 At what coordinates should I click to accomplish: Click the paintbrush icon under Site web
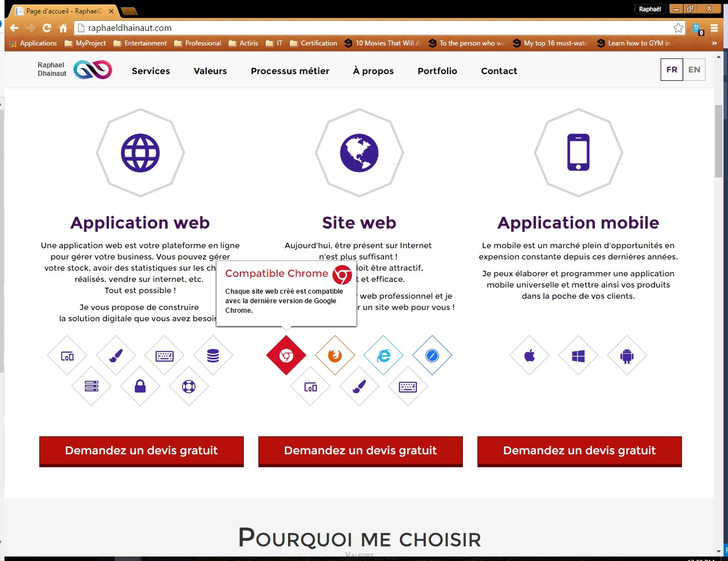pos(359,386)
